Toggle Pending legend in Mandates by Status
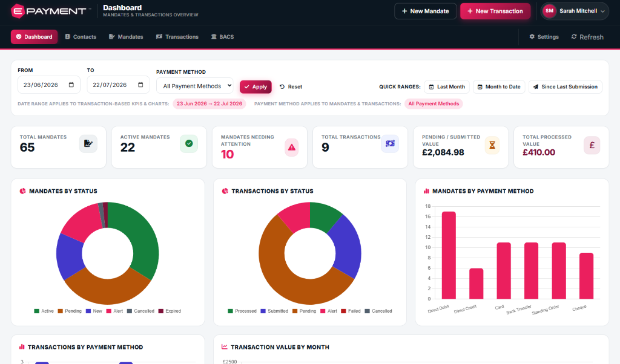 tap(70, 311)
